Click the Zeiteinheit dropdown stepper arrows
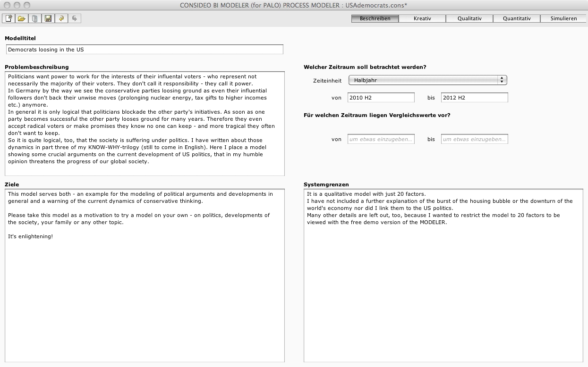The width and height of the screenshot is (588, 367). (502, 80)
